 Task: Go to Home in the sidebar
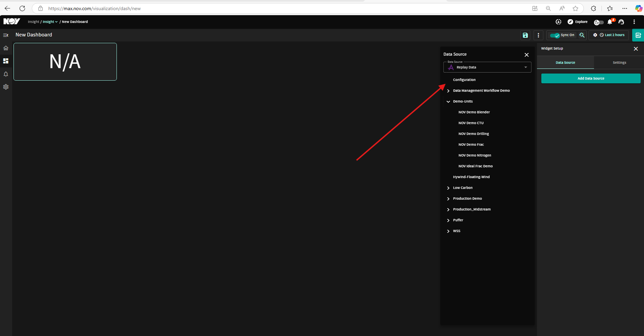tap(6, 48)
